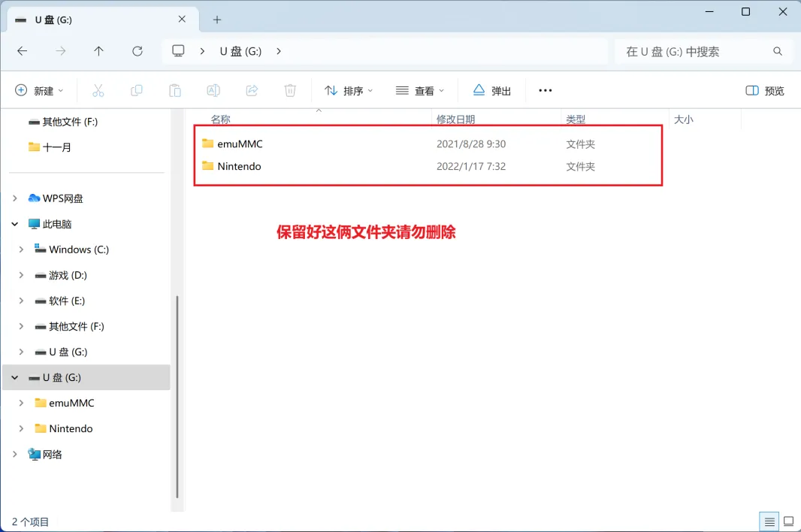Switch to details view in status bar
Image resolution: width=801 pixels, height=532 pixels.
click(x=769, y=521)
